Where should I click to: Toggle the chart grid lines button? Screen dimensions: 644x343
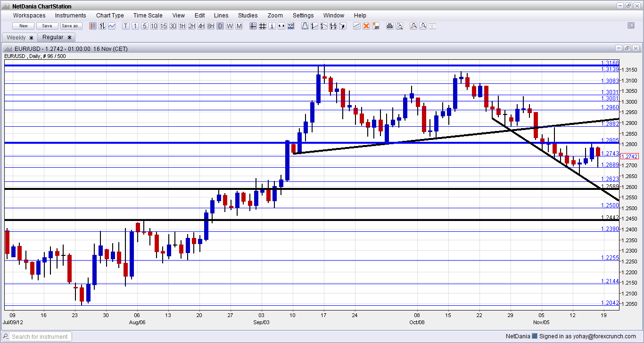[263, 26]
